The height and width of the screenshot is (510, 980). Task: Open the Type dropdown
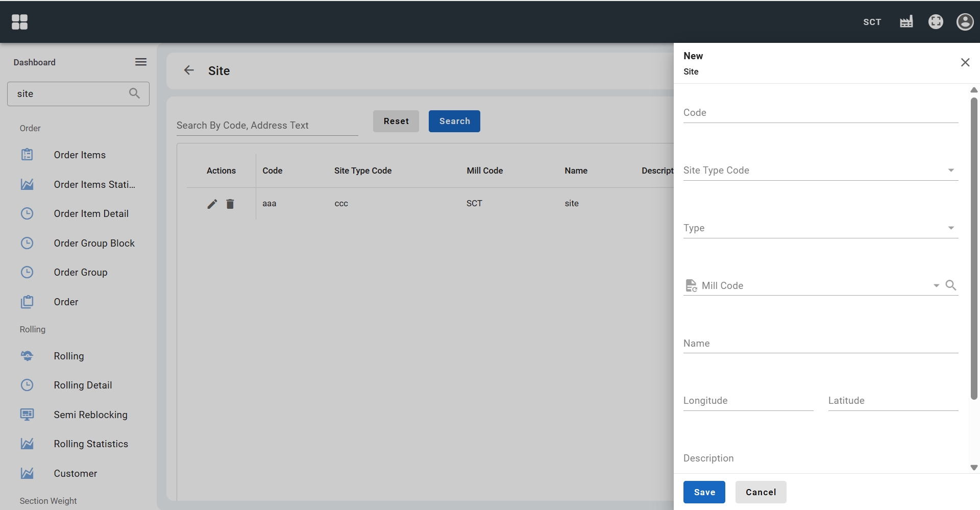[950, 228]
